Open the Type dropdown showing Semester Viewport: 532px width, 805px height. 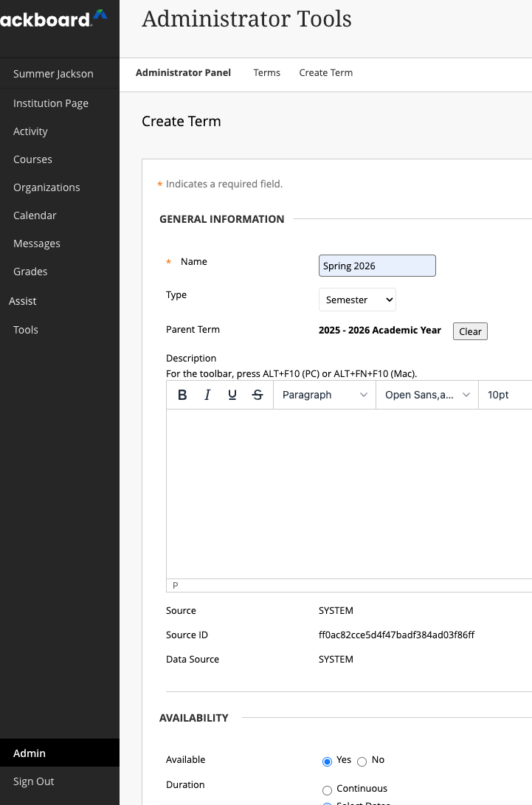357,300
